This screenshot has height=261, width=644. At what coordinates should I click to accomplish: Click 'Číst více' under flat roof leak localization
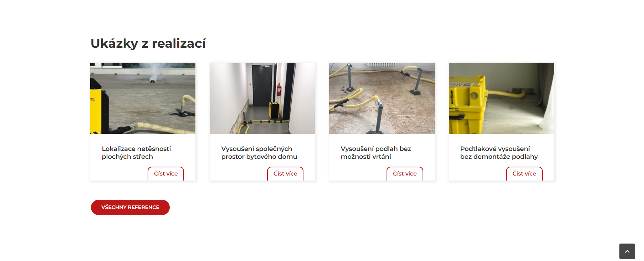(x=166, y=174)
